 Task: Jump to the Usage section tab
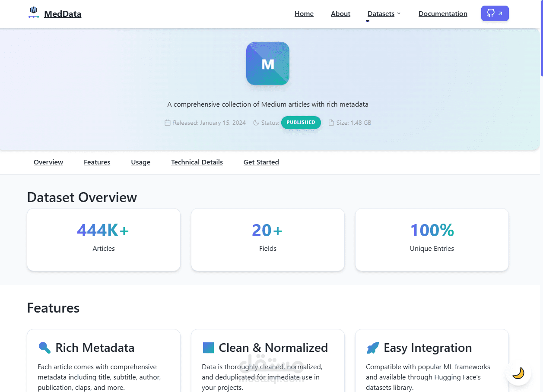pyautogui.click(x=140, y=162)
